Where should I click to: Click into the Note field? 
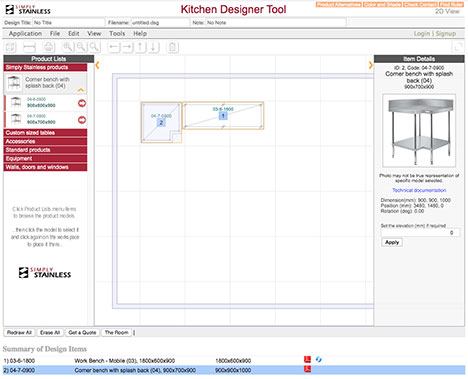point(276,23)
